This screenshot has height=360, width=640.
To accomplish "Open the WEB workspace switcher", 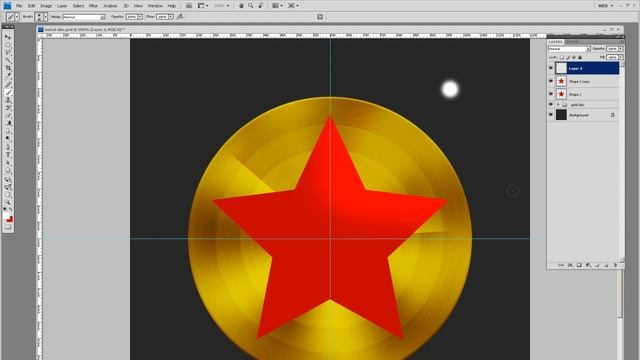I will (x=606, y=6).
